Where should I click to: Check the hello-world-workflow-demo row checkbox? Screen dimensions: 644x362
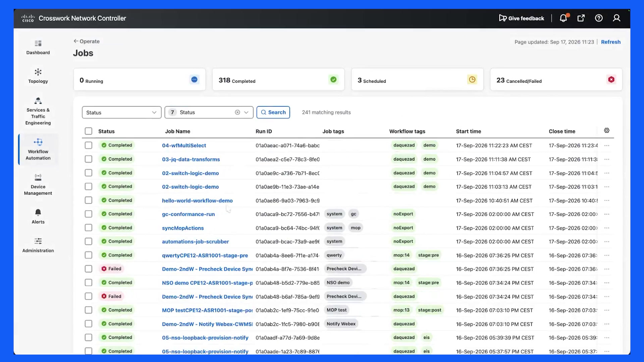pos(89,200)
